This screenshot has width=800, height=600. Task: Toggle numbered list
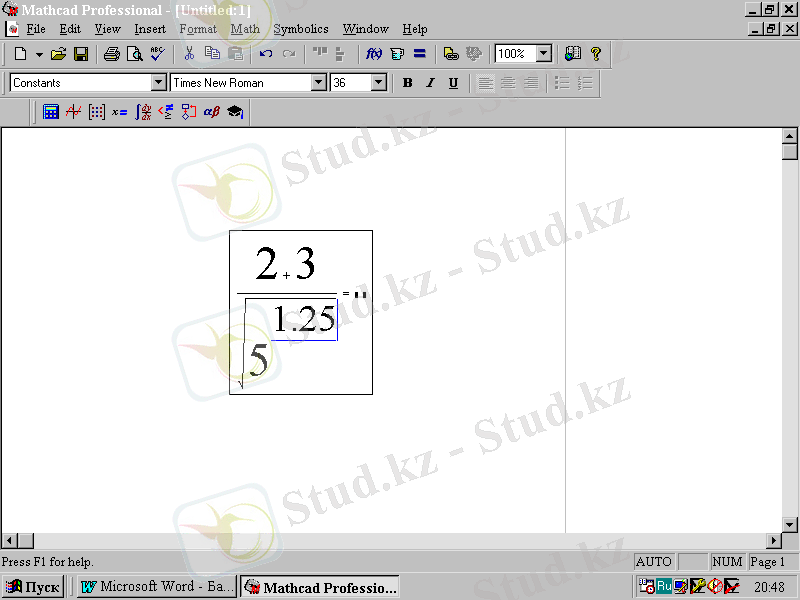585,83
